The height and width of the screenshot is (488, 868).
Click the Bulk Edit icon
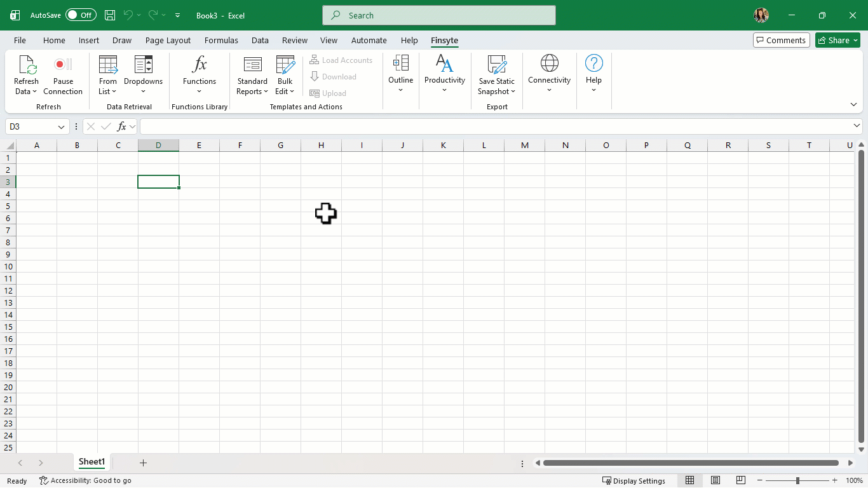click(x=285, y=65)
